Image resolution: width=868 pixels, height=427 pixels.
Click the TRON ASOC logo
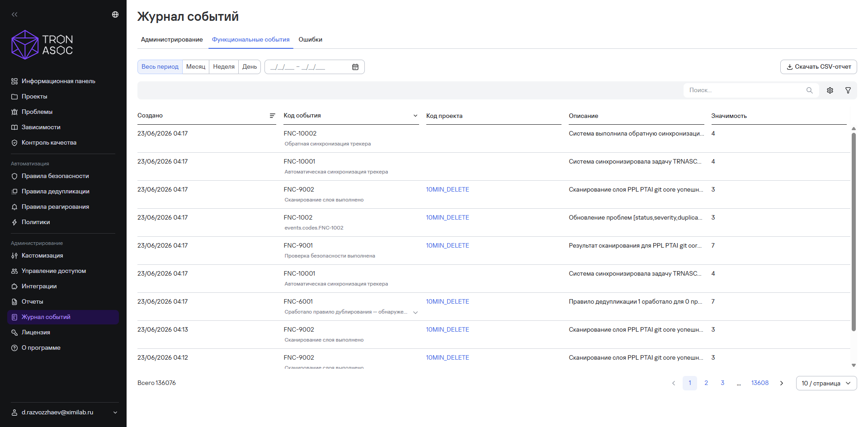coord(42,45)
